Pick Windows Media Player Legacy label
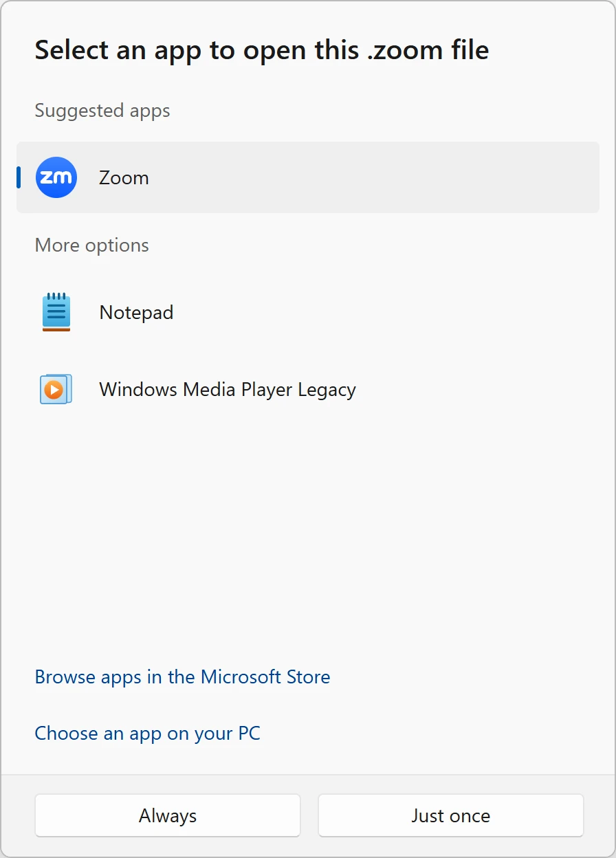Viewport: 616px width, 858px height. coord(228,389)
